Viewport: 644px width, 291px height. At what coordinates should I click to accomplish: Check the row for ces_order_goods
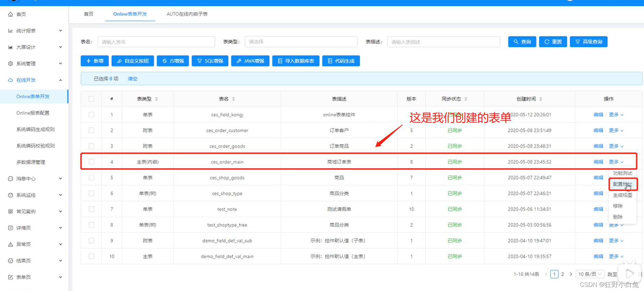click(91, 146)
